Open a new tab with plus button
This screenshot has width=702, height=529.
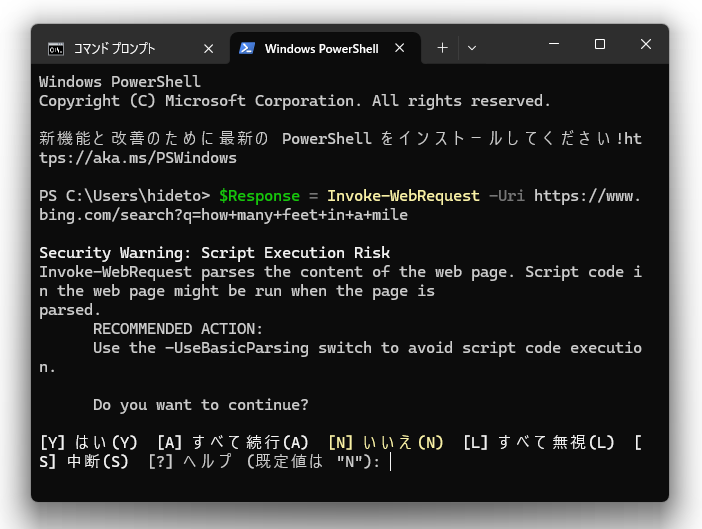tap(442, 48)
